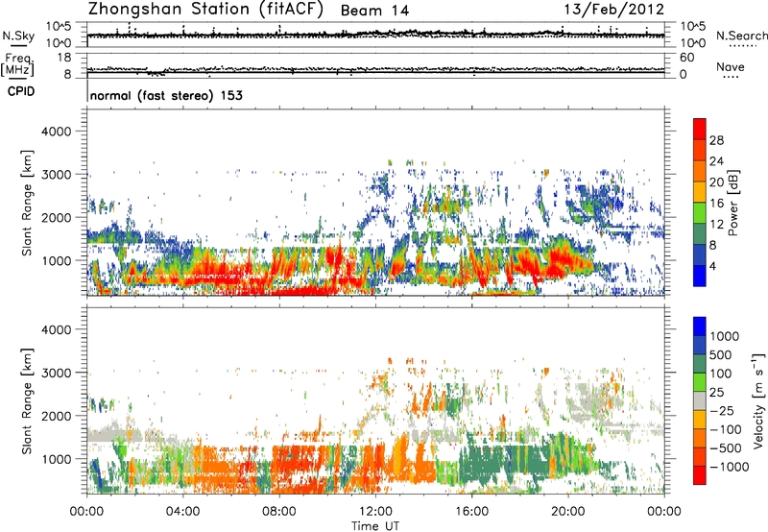Click the "20:00" time axis tick label

pyautogui.click(x=567, y=512)
